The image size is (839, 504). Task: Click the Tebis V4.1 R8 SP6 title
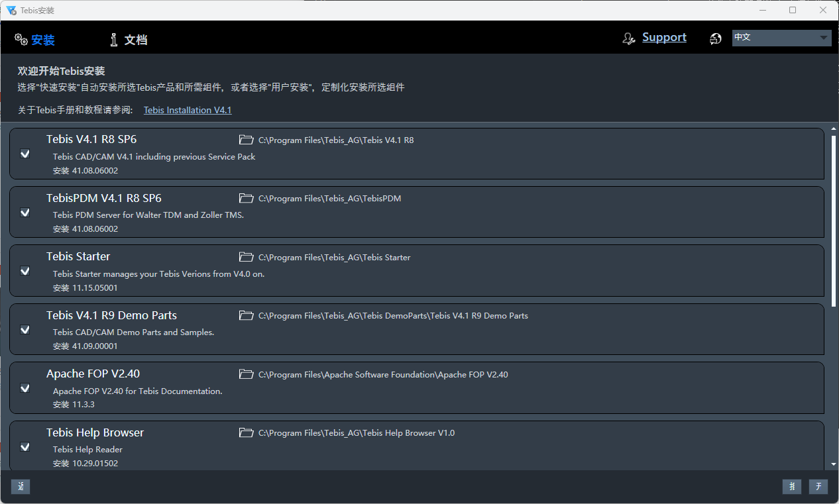(91, 139)
